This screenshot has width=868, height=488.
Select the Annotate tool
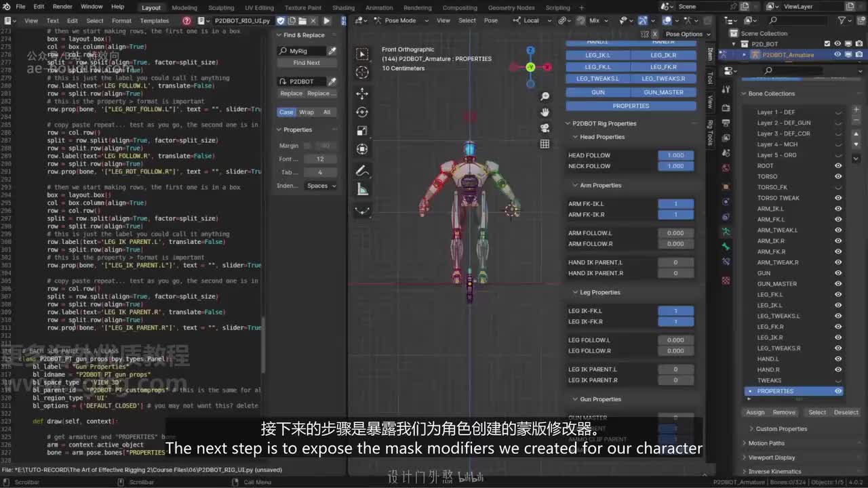point(362,171)
